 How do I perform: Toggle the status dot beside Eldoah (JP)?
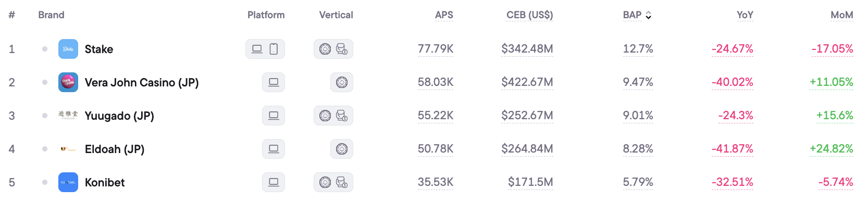(x=45, y=149)
